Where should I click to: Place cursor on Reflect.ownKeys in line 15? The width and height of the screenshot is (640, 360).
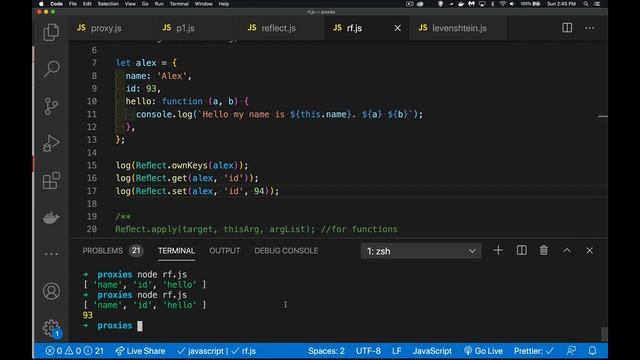pos(172,165)
